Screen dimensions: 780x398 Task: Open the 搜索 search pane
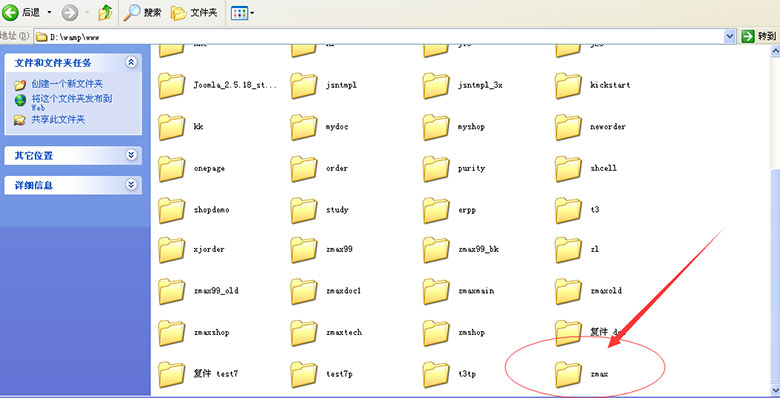142,12
